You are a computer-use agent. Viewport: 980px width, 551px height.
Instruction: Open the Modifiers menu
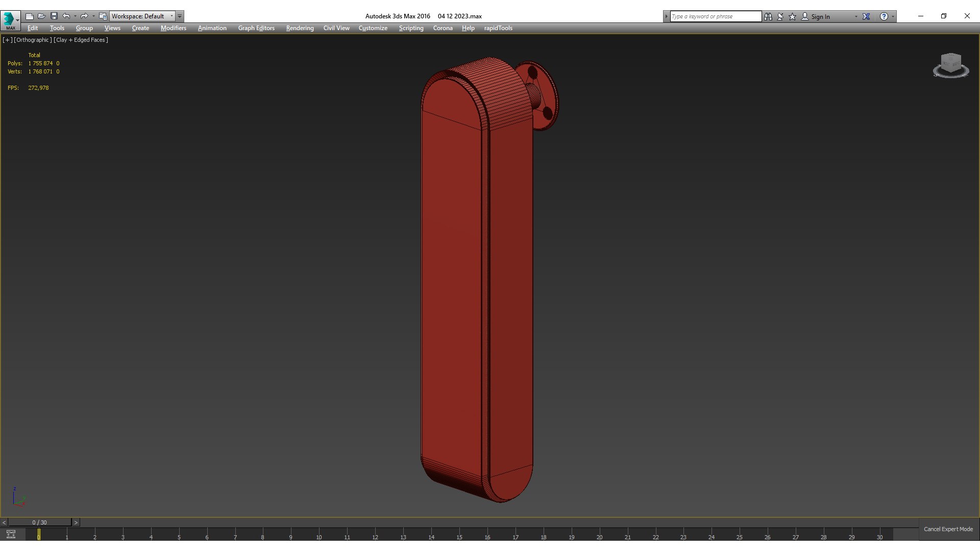pos(173,28)
